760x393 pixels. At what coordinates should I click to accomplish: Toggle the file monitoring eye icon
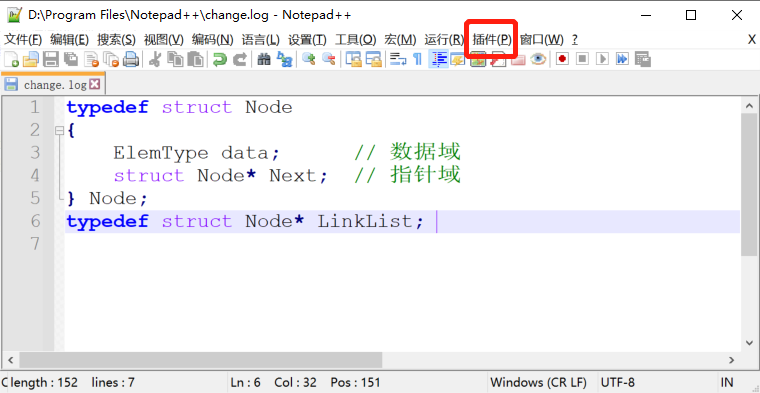[x=538, y=59]
